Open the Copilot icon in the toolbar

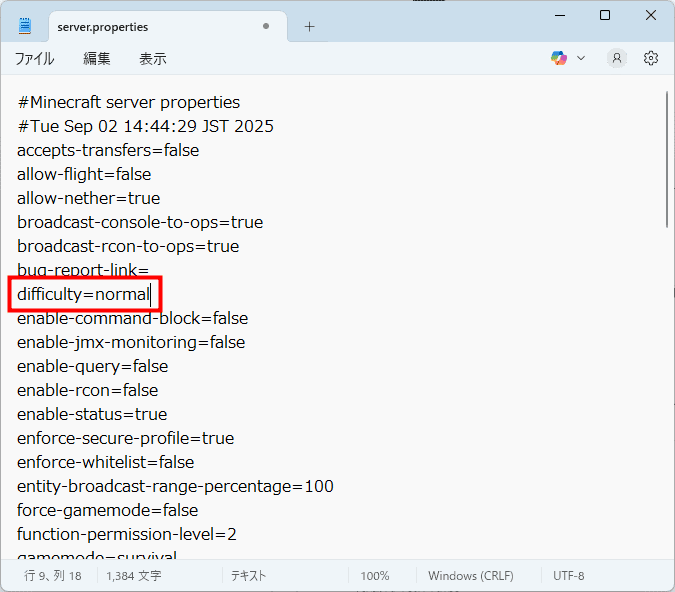click(x=559, y=58)
